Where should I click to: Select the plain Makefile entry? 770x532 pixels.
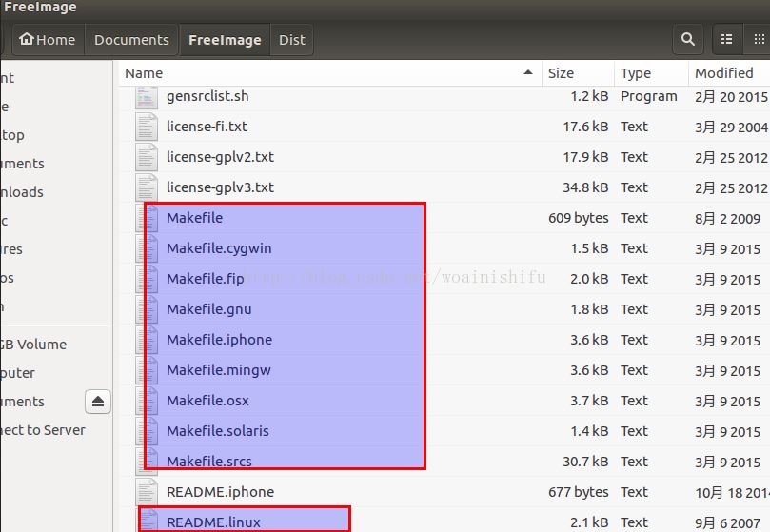[x=194, y=218]
